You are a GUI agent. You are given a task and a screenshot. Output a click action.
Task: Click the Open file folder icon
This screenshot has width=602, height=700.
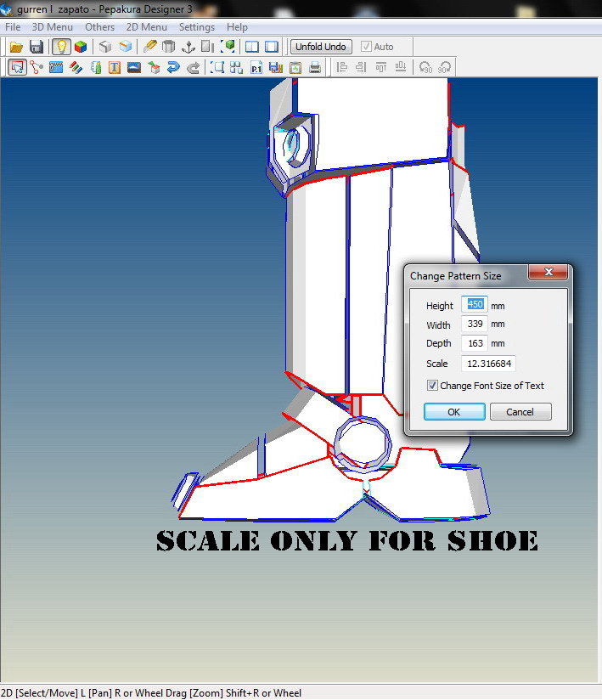(16, 47)
